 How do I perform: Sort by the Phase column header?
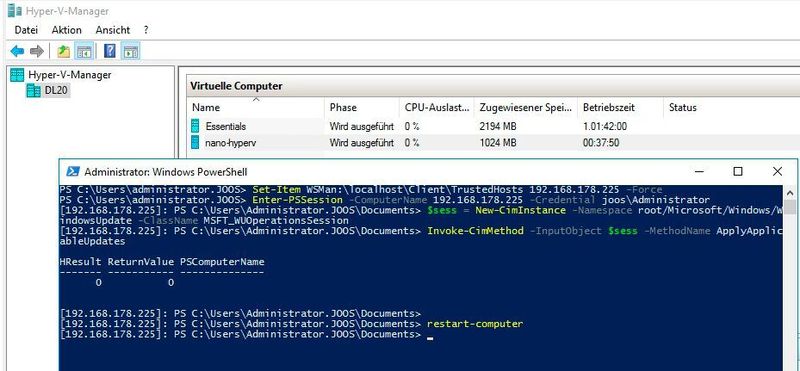[361, 108]
